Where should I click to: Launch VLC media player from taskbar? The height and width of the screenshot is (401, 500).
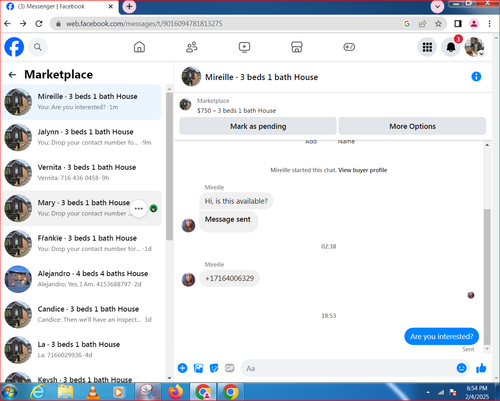click(92, 392)
